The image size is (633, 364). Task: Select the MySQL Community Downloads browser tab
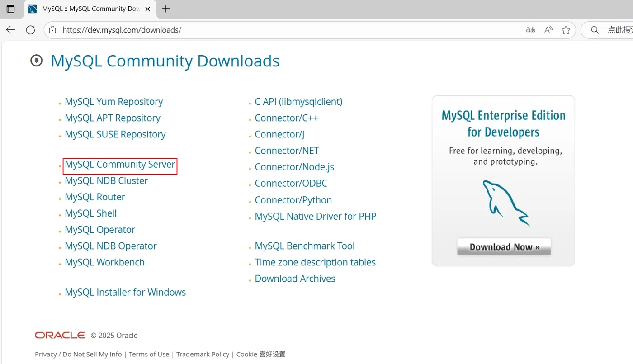(90, 9)
